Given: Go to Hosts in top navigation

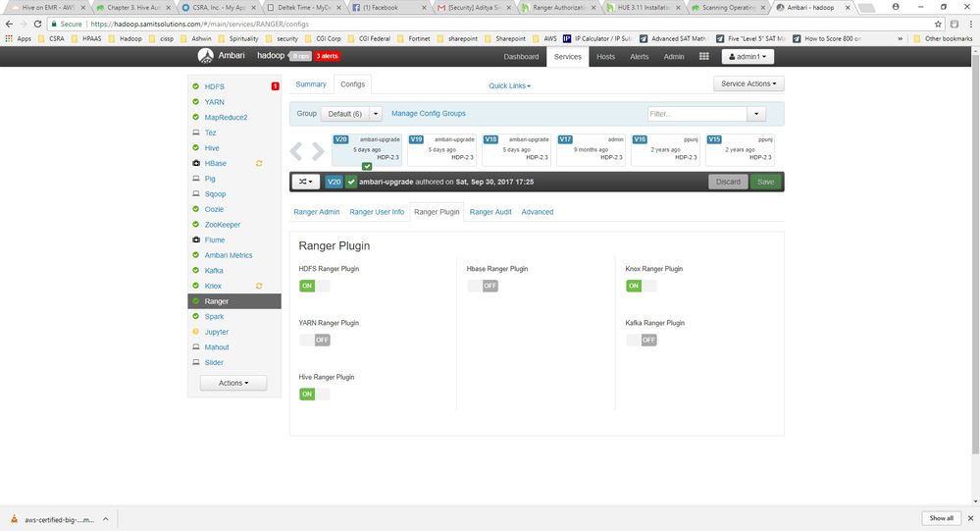Looking at the screenshot, I should [605, 56].
